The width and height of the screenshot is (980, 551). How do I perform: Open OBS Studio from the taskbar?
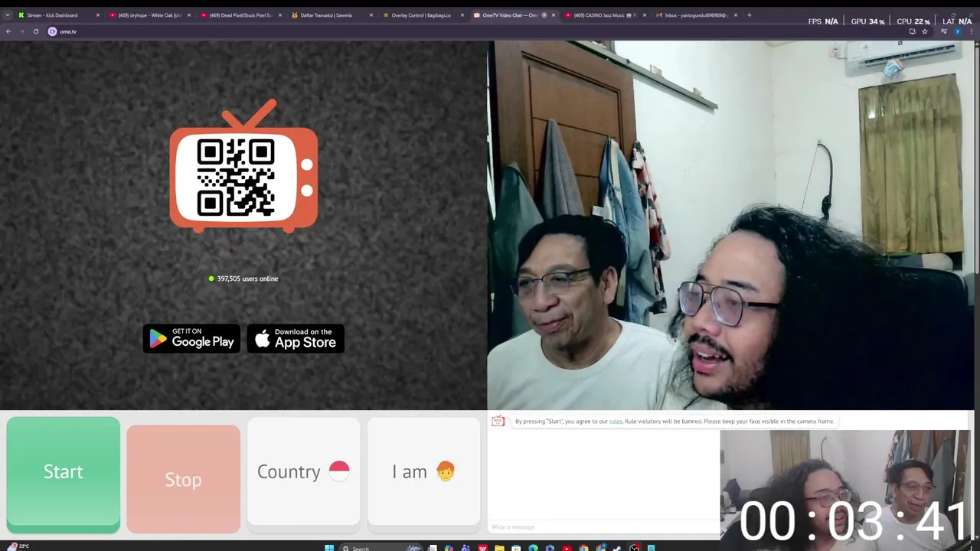pyautogui.click(x=634, y=547)
